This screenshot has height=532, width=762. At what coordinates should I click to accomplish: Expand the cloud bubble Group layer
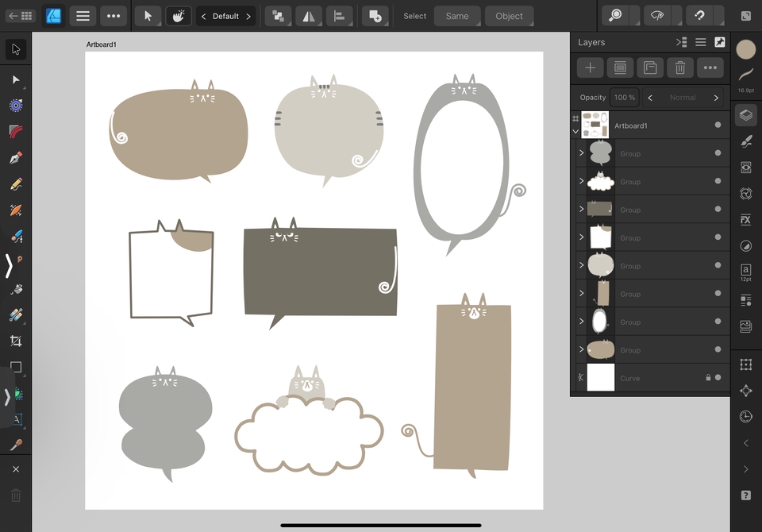click(x=581, y=181)
